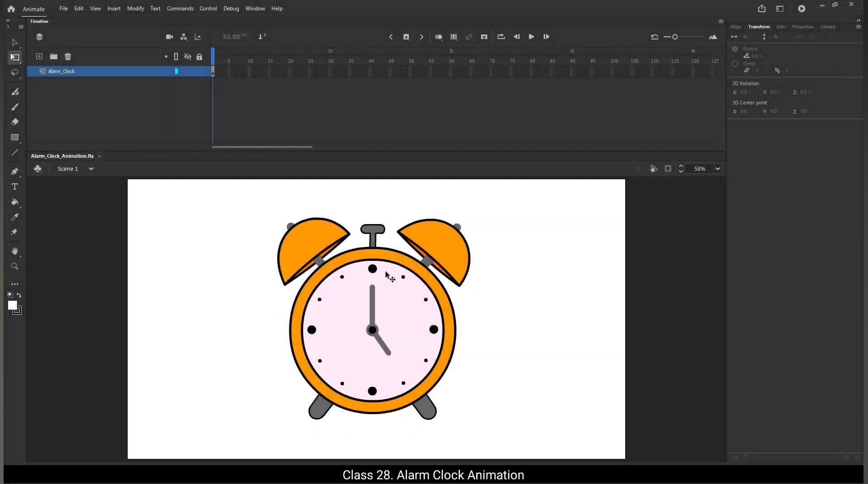The image size is (868, 484).
Task: Select the Hand tool
Action: click(x=15, y=251)
